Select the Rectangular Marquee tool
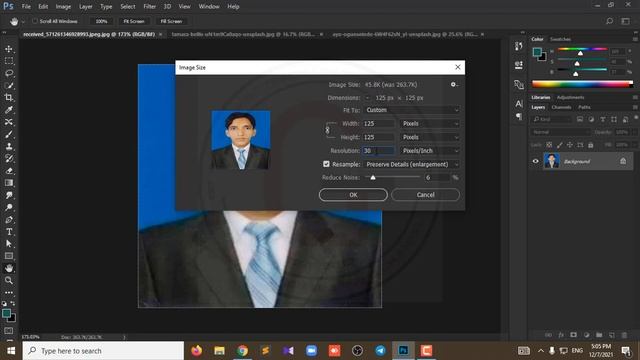Screen dimensions: 640x360 pos(9,61)
